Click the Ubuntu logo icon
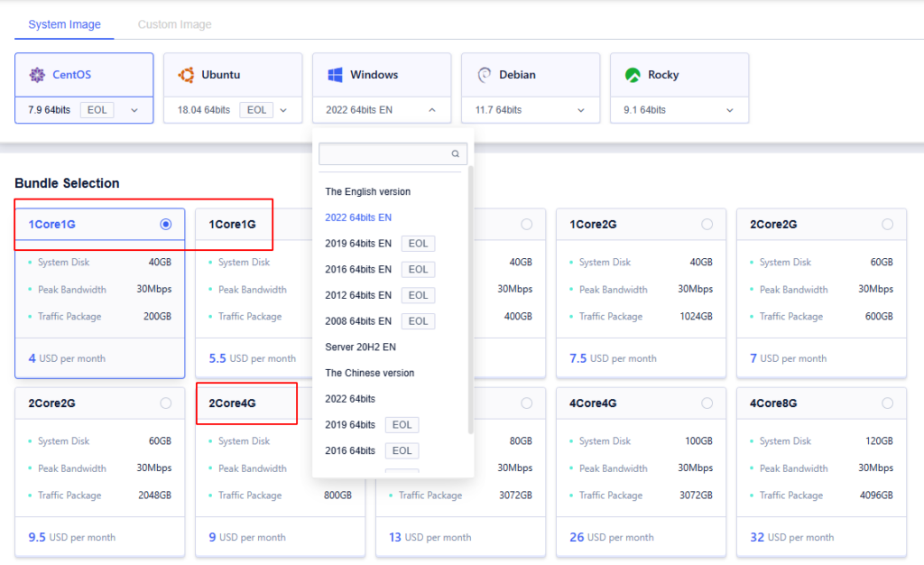 [x=186, y=75]
